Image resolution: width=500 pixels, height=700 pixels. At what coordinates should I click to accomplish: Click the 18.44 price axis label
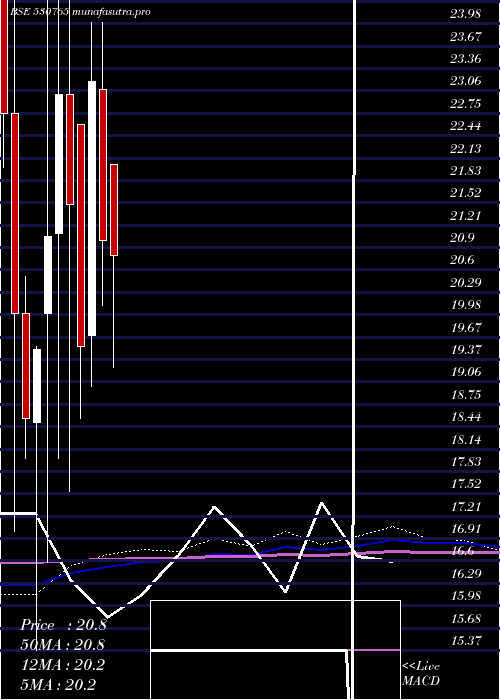465,417
